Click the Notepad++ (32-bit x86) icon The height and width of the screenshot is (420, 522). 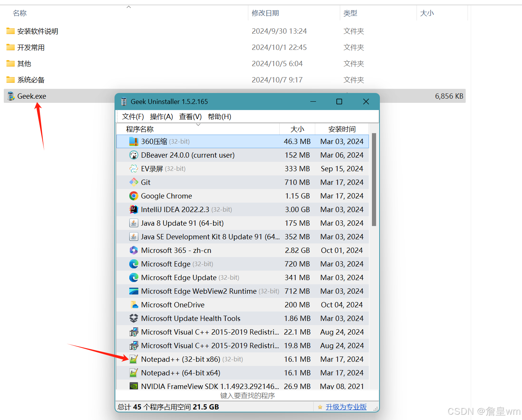click(134, 359)
